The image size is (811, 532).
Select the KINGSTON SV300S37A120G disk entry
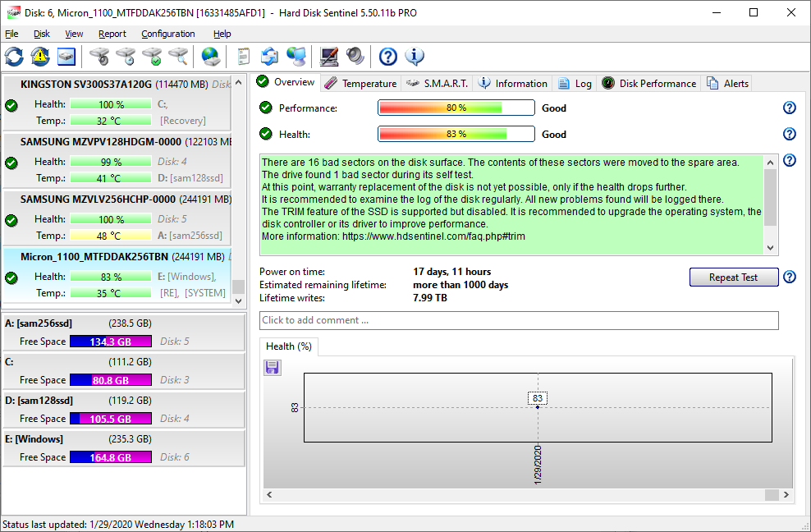pyautogui.click(x=117, y=103)
